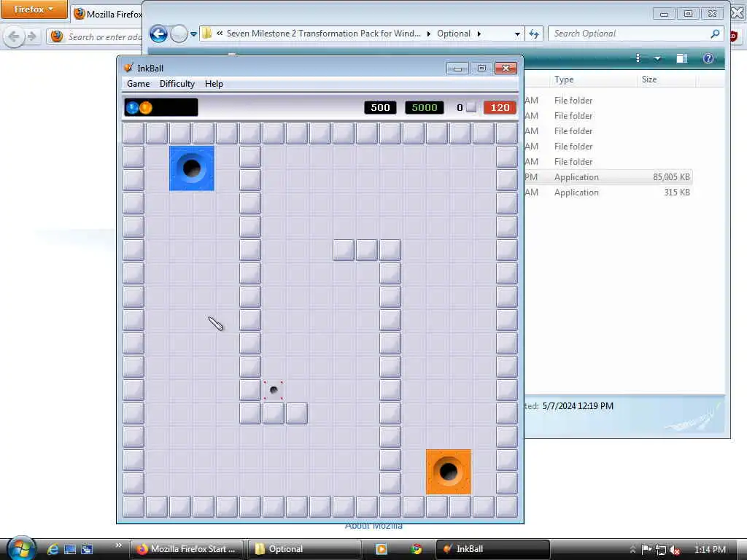Click the Optional breadcrumb in the address bar
This screenshot has width=747, height=560.
[454, 34]
